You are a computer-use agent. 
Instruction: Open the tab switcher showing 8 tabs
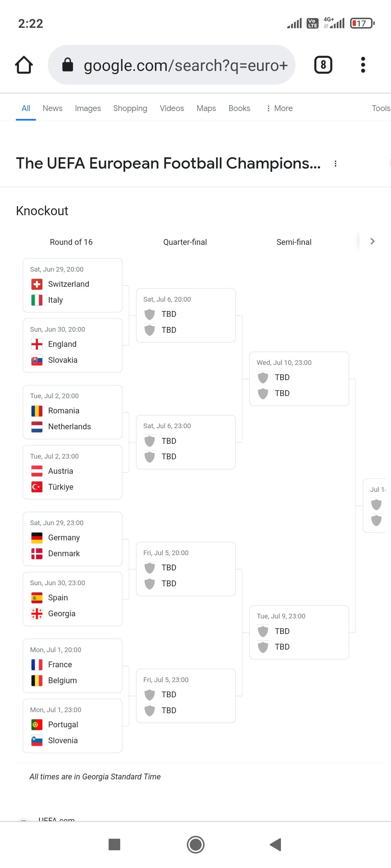pyautogui.click(x=323, y=65)
